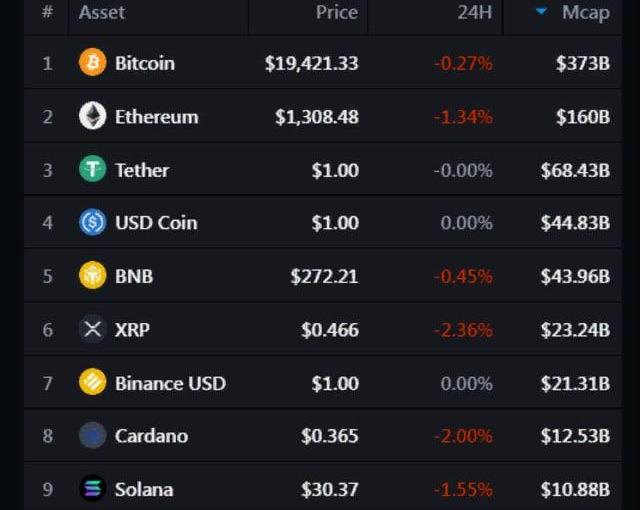Sort by Asset column header
This screenshot has height=510, width=640.
pyautogui.click(x=102, y=12)
